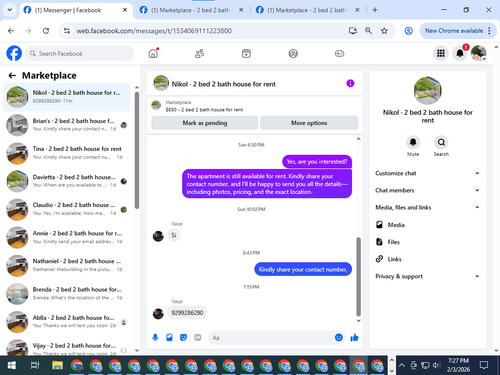Bookmark page with the star icon

point(384,31)
